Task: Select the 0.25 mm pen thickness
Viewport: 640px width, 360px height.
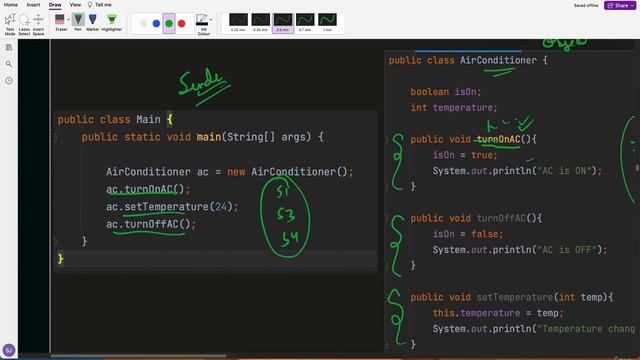Action: point(238,23)
